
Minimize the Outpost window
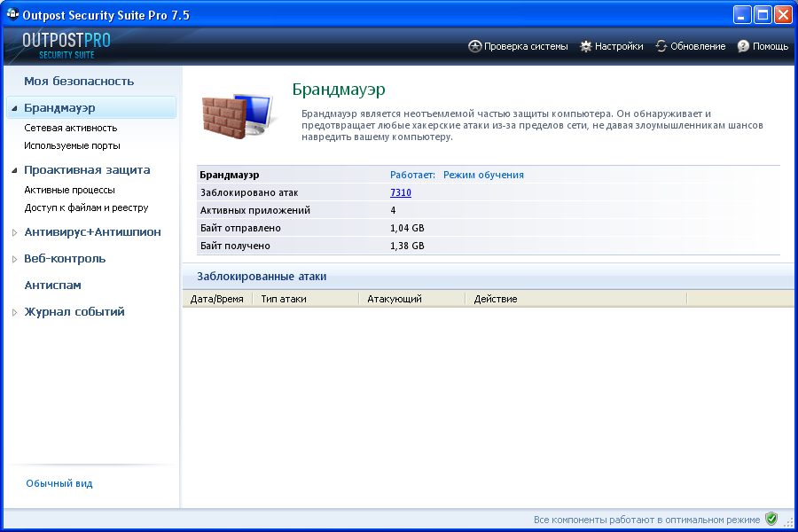click(742, 15)
